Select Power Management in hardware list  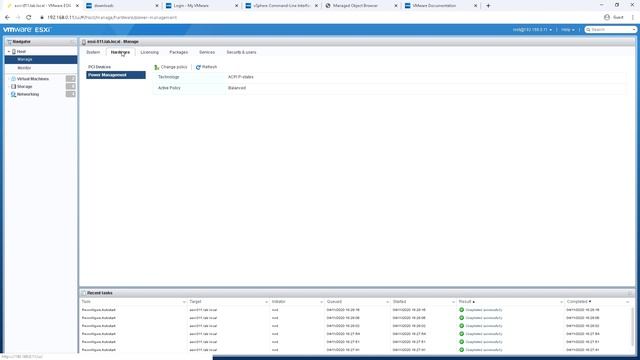tap(116, 75)
